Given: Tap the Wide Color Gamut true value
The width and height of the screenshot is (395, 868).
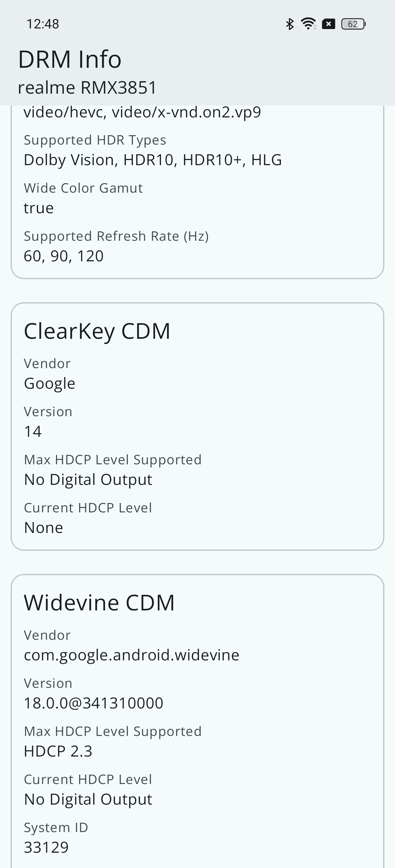Looking at the screenshot, I should [x=38, y=208].
